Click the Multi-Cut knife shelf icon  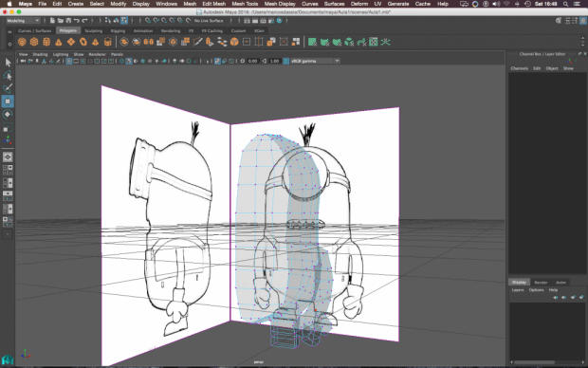click(197, 42)
